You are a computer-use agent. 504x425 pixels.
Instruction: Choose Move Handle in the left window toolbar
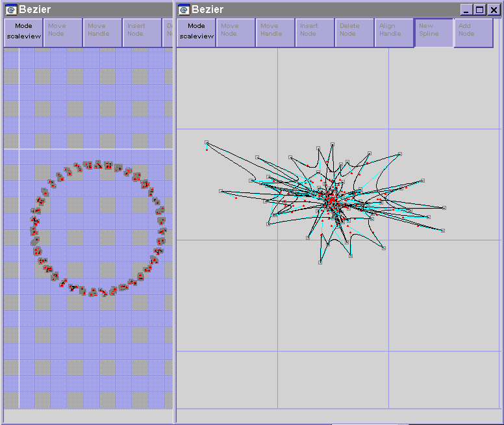[x=103, y=32]
